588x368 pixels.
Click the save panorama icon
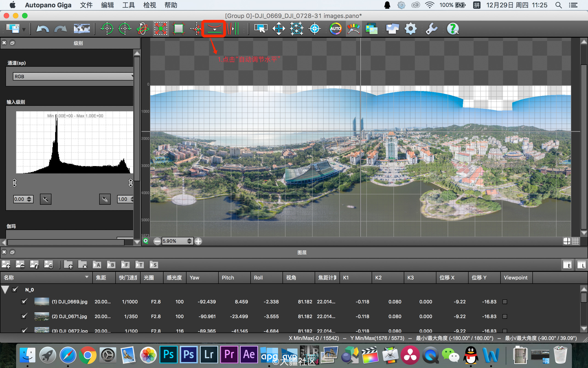pos(13,29)
